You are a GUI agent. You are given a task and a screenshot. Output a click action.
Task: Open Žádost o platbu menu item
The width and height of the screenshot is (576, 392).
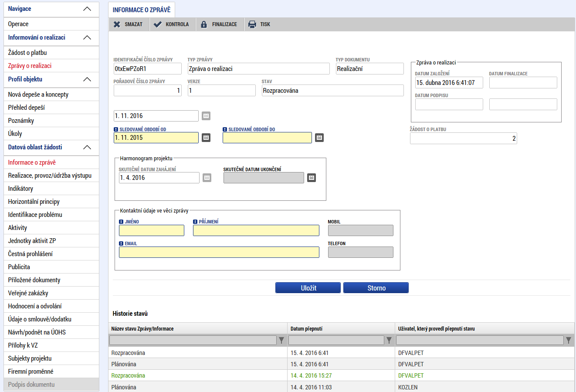[x=51, y=53]
